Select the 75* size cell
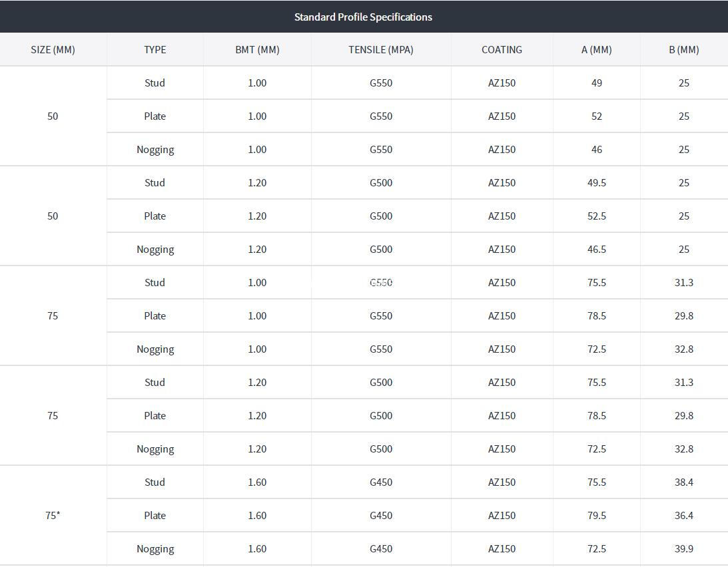This screenshot has height=567, width=728. 53,515
